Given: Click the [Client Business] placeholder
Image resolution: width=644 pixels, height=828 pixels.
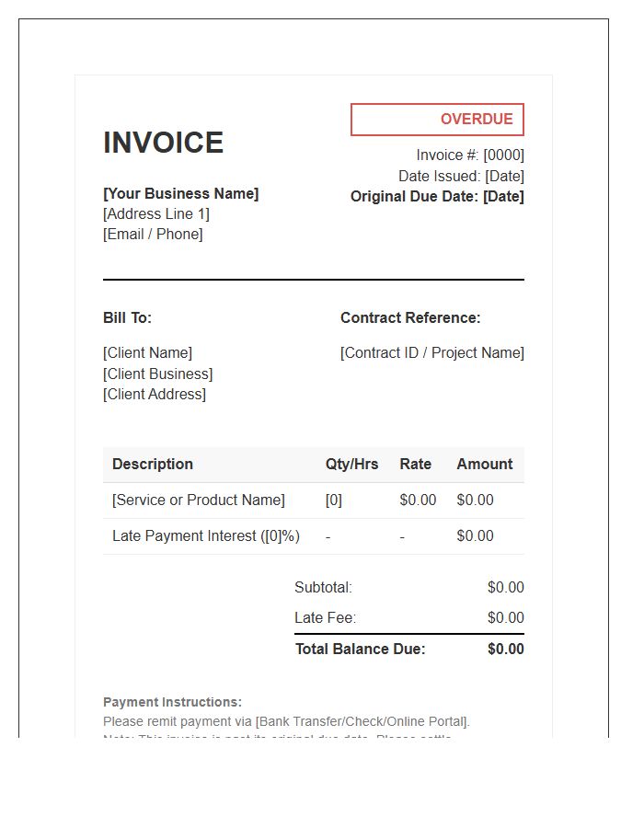Looking at the screenshot, I should click(158, 374).
